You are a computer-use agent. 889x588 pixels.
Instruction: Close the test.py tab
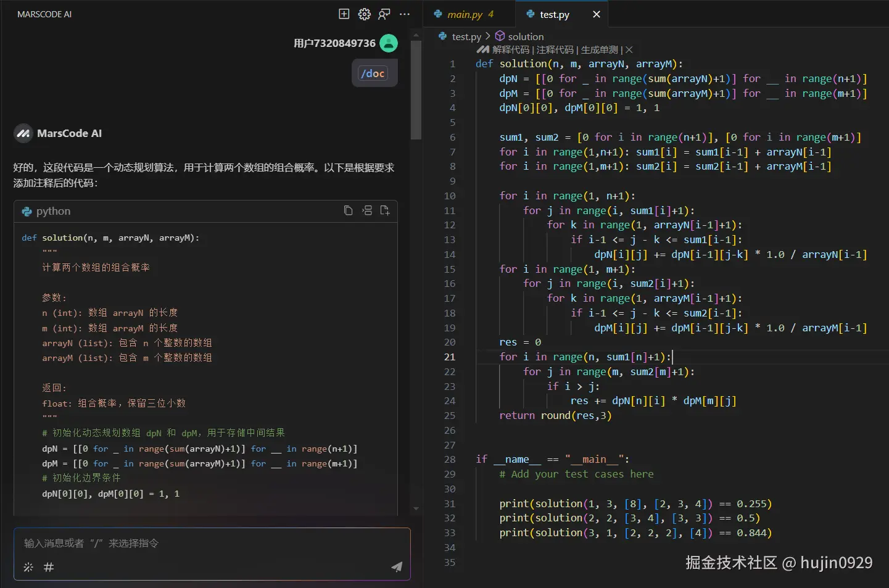[597, 14]
